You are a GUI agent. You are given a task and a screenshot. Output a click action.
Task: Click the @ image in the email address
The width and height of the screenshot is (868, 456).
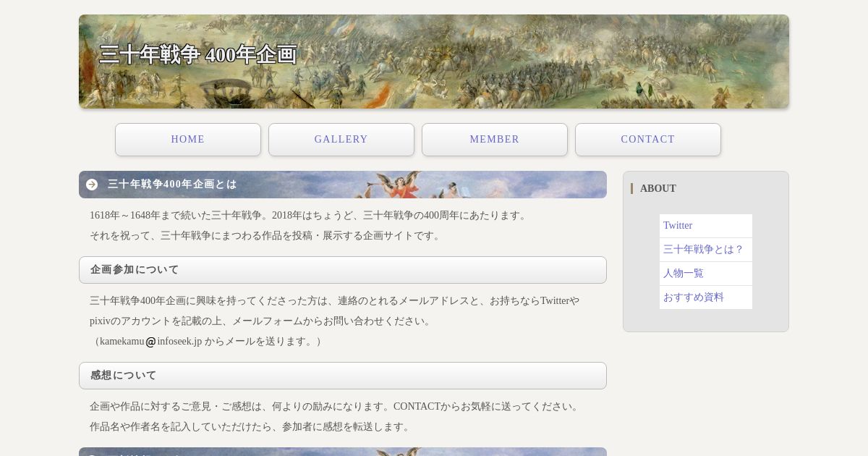click(x=150, y=342)
